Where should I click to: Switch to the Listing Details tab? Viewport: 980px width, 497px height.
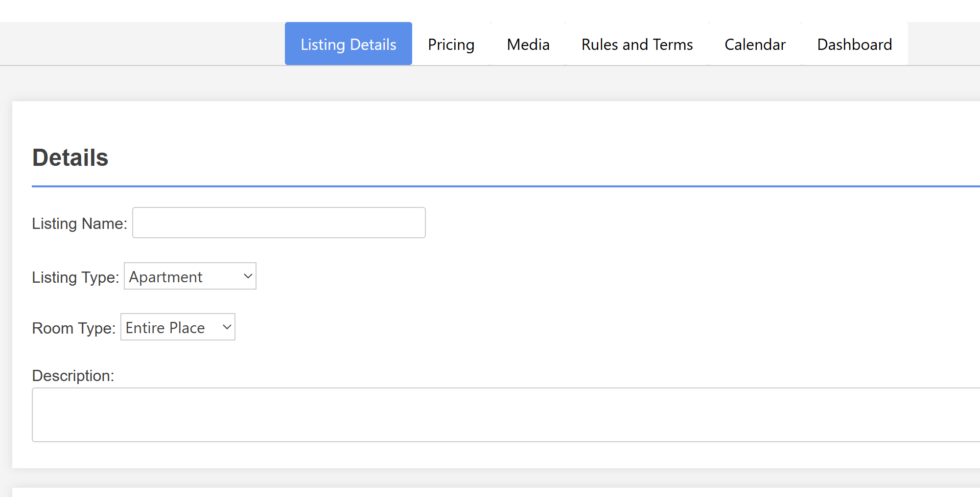coord(348,44)
